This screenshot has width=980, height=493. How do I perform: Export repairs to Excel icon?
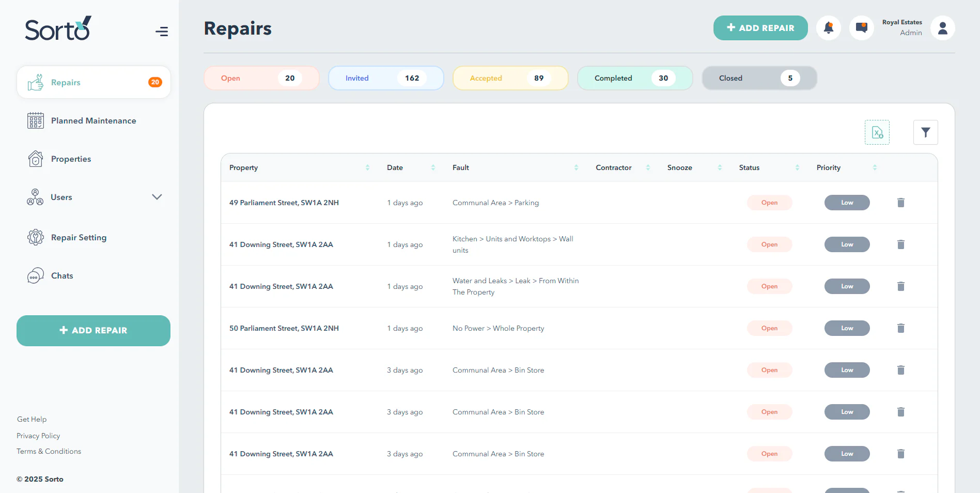(877, 132)
